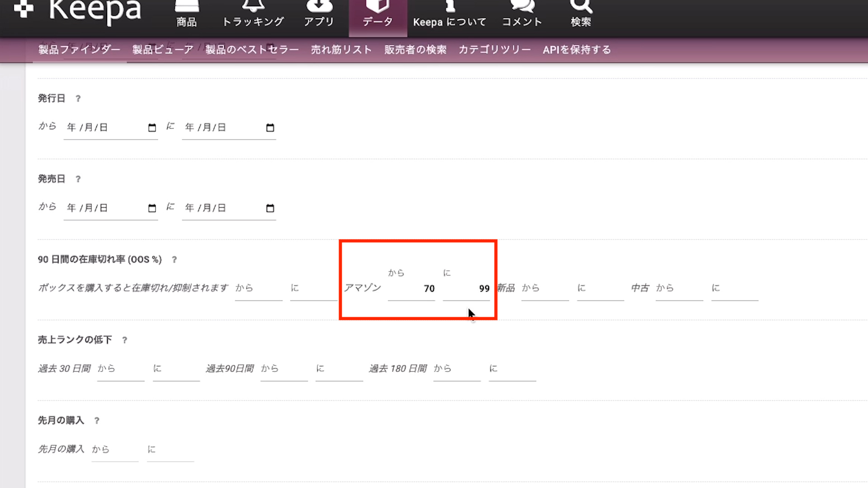Screen dimensions: 868x488
Task: Show help for 90日間の在庫切れ率 (OOS %)
Action: pyautogui.click(x=175, y=260)
